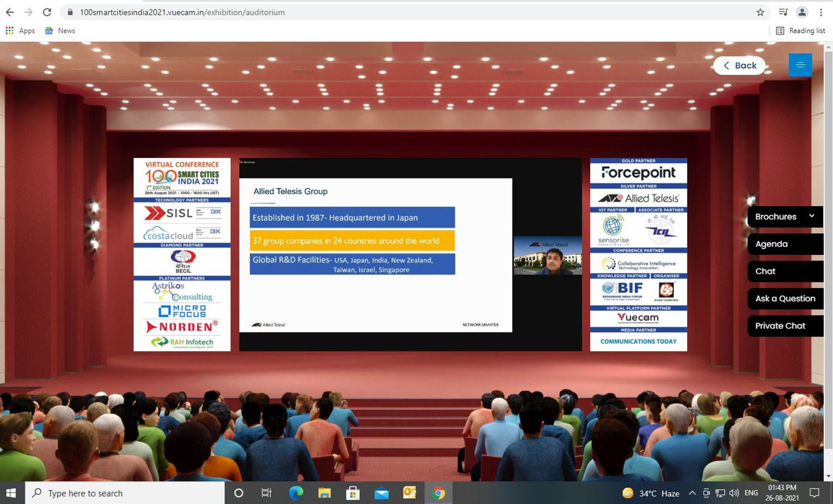This screenshot has height=504, width=833.
Task: Open the Chrome profile avatar
Action: tap(802, 12)
